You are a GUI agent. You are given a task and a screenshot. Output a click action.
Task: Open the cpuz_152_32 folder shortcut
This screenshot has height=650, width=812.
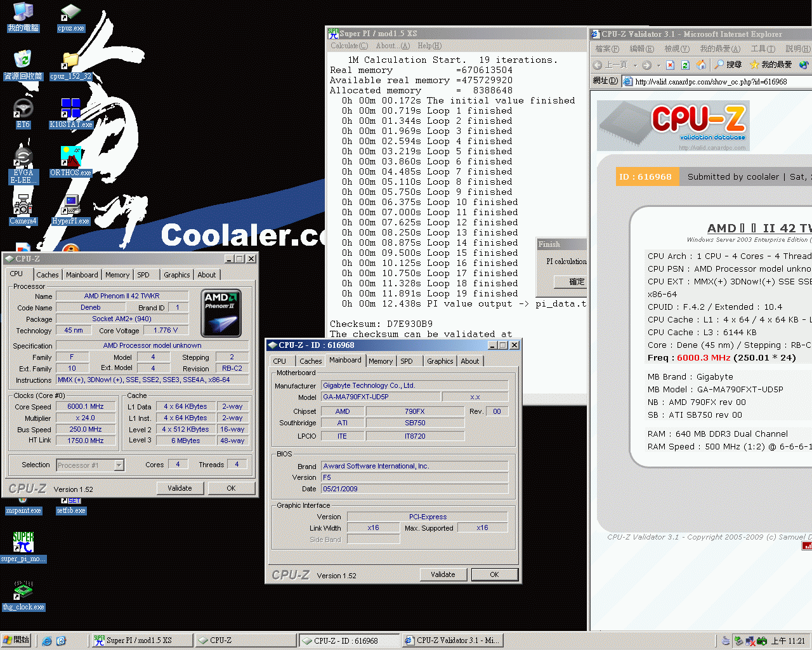(70, 65)
